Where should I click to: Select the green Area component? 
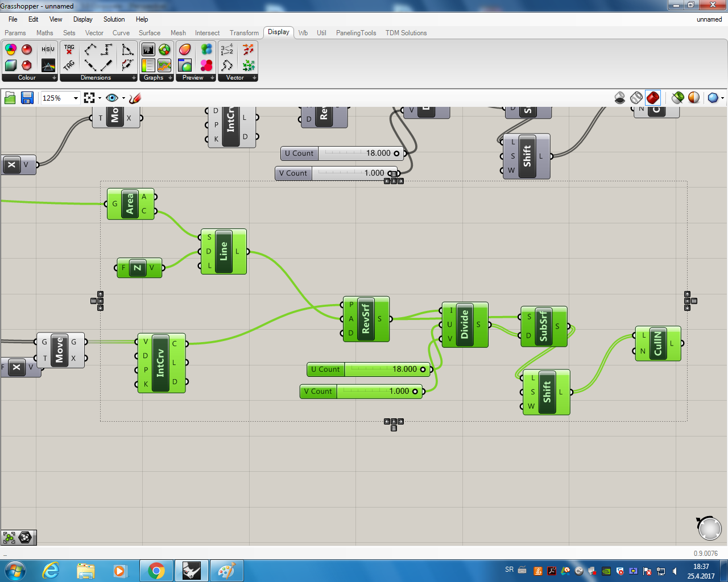[x=130, y=204]
